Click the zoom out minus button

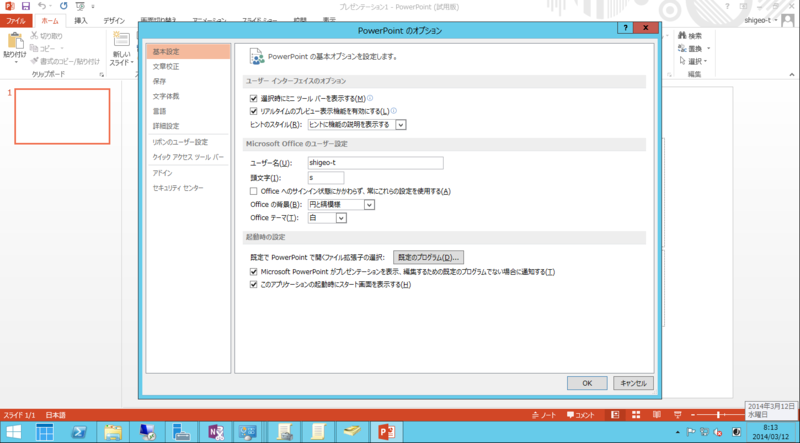coord(693,415)
